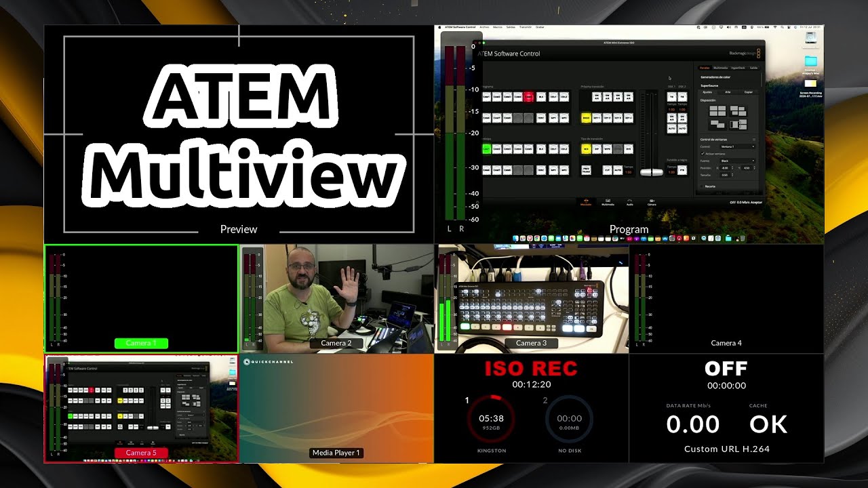Uncheck Activar ventana checkbox

703,154
